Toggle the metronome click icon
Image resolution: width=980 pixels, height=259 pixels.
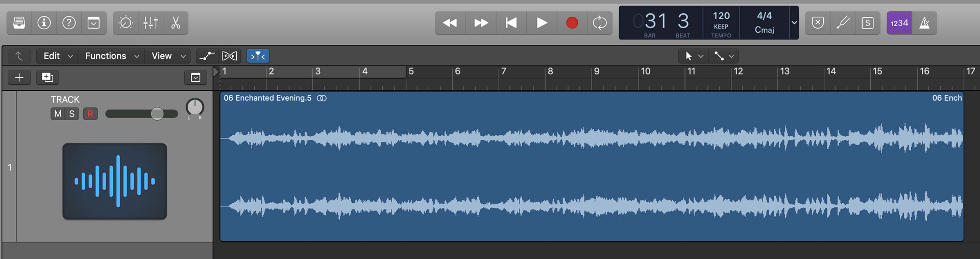pos(924,23)
